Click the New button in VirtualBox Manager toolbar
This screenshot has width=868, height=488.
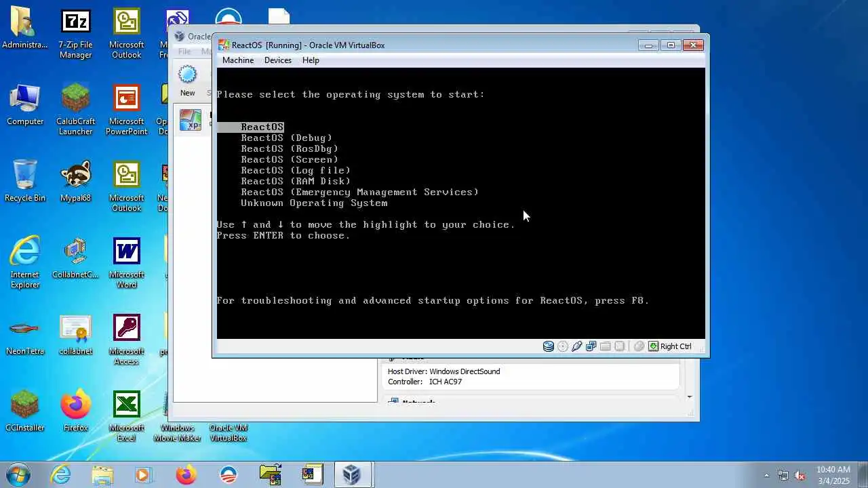click(x=188, y=81)
